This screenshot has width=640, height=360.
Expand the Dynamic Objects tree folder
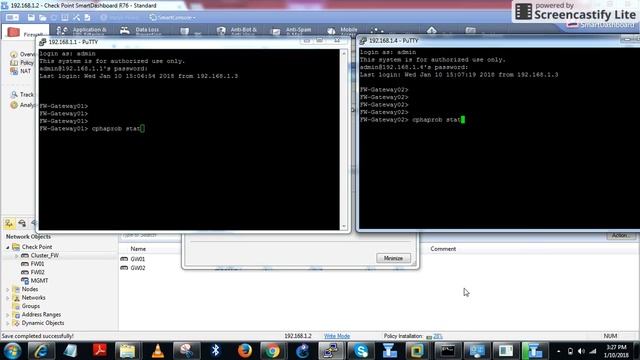(x=7, y=323)
